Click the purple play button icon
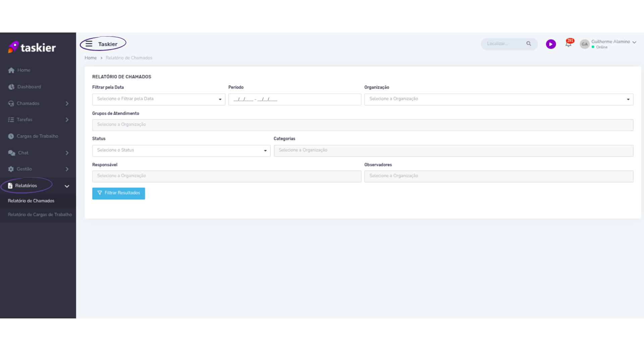644x362 pixels. point(551,44)
